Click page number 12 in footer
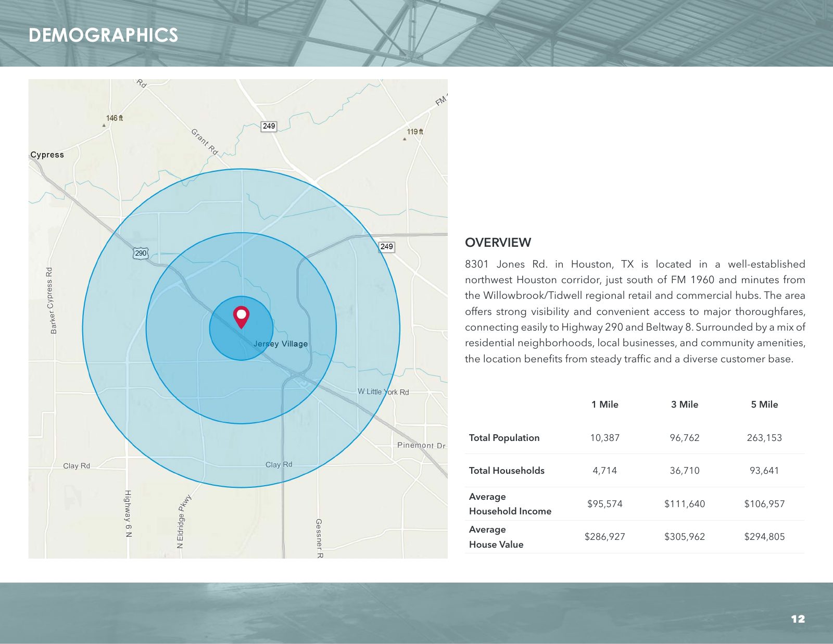Image resolution: width=833 pixels, height=644 pixels. (x=798, y=619)
